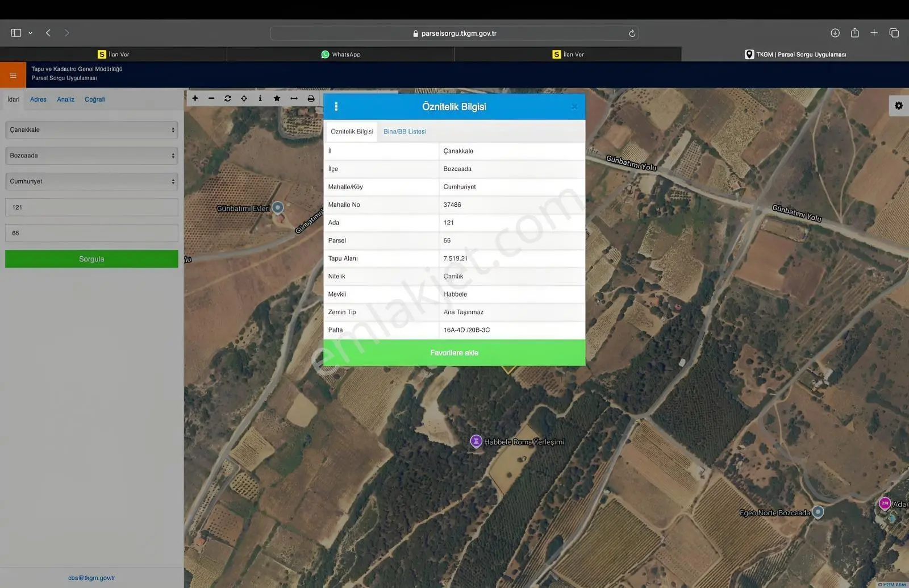Open the Bina/BB Listesi tab

coord(405,131)
